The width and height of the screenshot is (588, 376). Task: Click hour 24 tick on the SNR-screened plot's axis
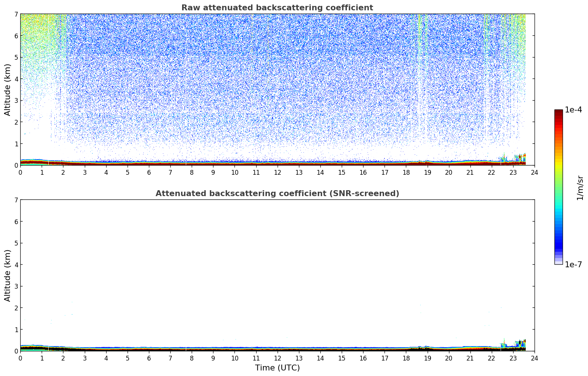(534, 358)
